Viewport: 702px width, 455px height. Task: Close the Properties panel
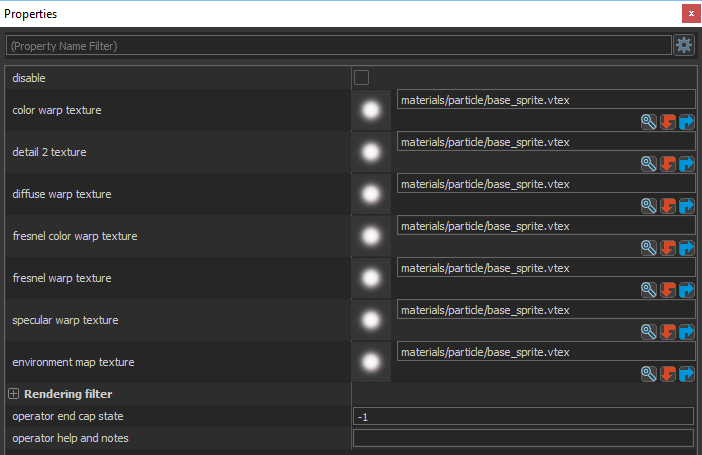690,14
